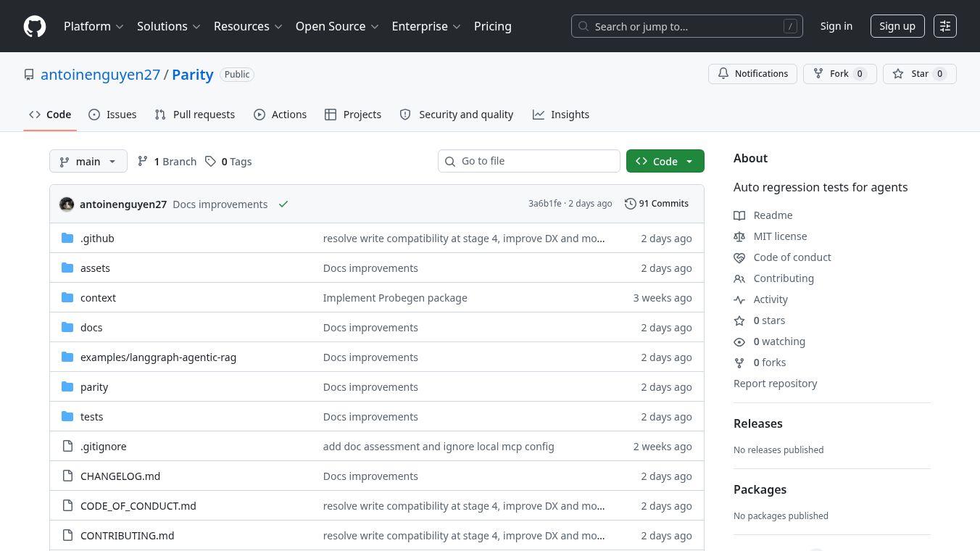Toggle notifications for this repository

[x=753, y=73]
